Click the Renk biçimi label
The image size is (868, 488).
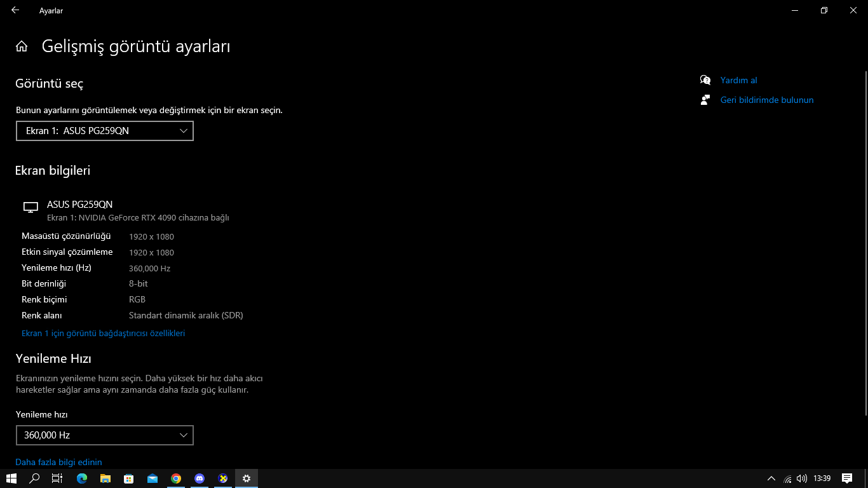(x=44, y=299)
